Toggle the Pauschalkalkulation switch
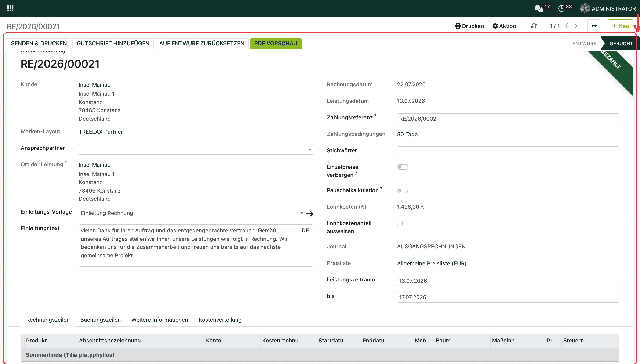The height and width of the screenshot is (364, 640). 402,190
